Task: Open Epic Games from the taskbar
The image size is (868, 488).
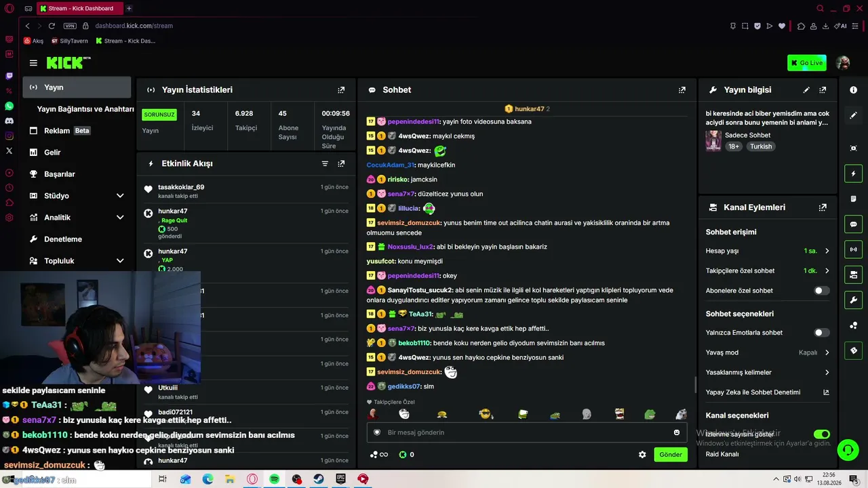Action: tap(340, 479)
